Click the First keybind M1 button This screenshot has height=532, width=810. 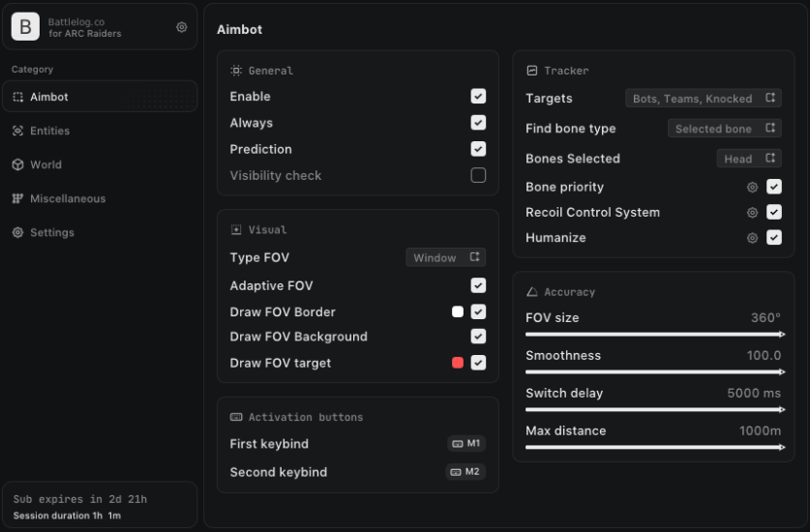(466, 443)
